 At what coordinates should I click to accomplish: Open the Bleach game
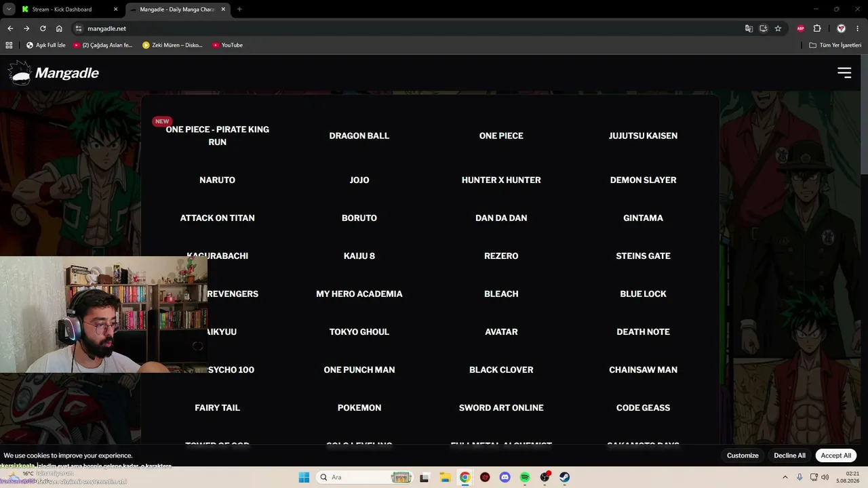(x=501, y=294)
